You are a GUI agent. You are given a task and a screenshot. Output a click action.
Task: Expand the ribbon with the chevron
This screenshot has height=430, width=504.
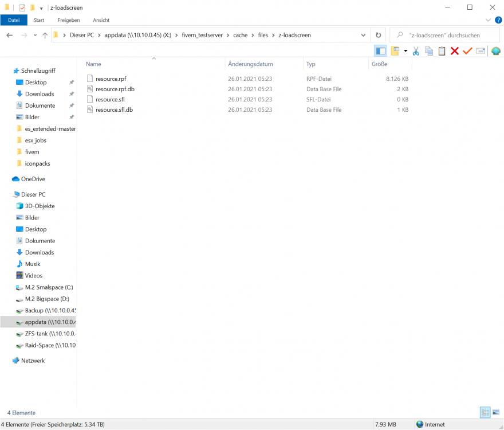point(488,20)
